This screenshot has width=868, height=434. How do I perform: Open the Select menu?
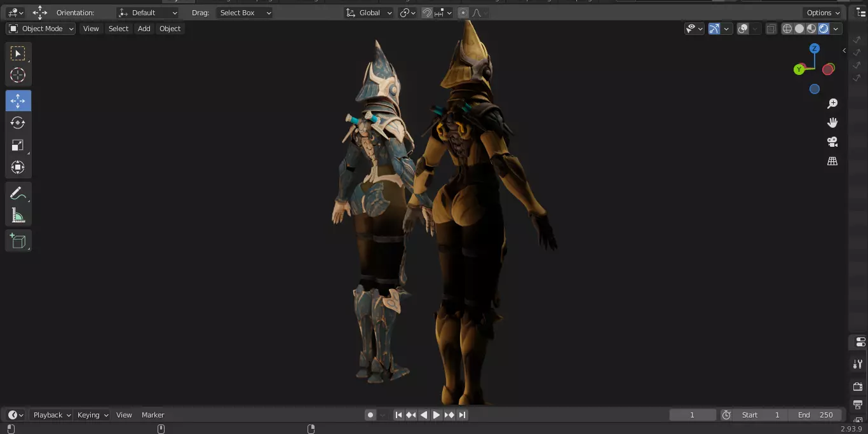(118, 29)
